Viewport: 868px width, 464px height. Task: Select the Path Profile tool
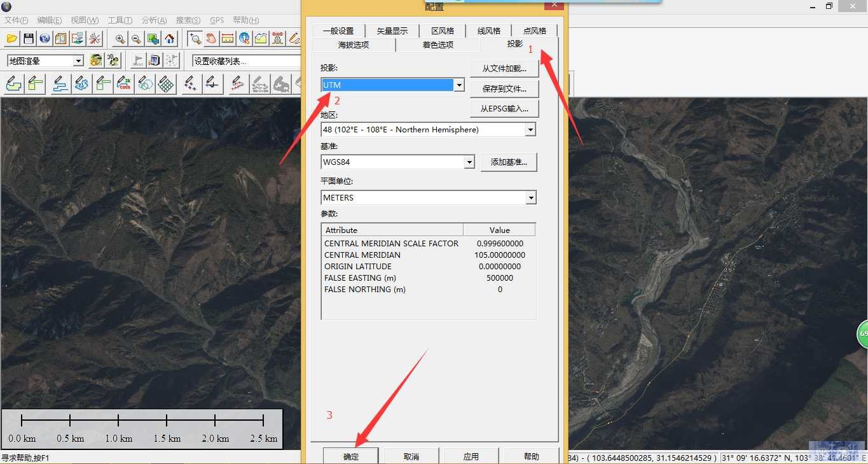[261, 39]
